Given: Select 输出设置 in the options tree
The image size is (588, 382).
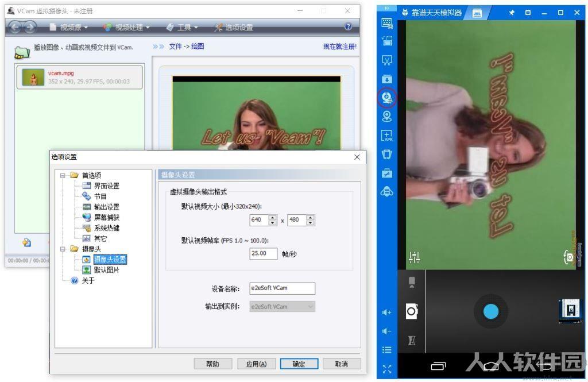Looking at the screenshot, I should 106,207.
